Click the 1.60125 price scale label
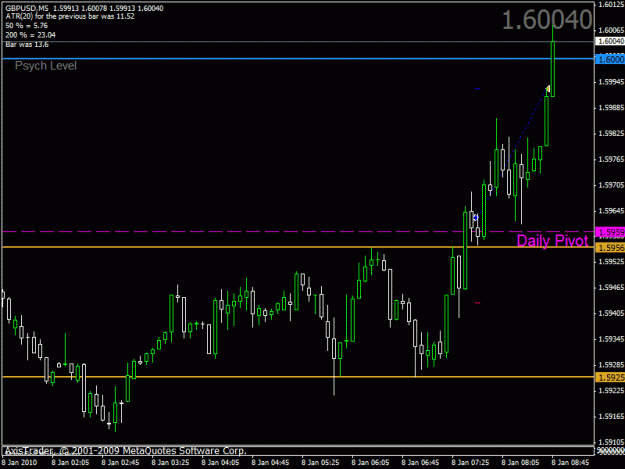 tap(611, 4)
